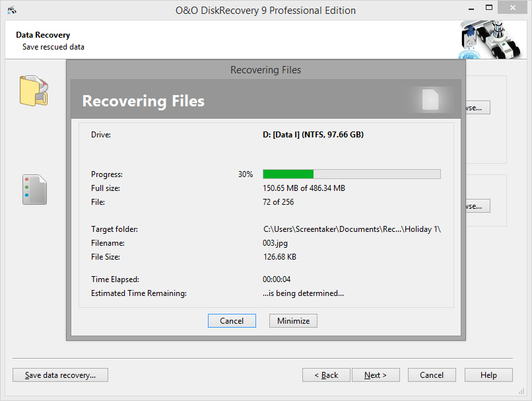Click the robot vehicle logo image
The image size is (532, 401).
(x=490, y=40)
